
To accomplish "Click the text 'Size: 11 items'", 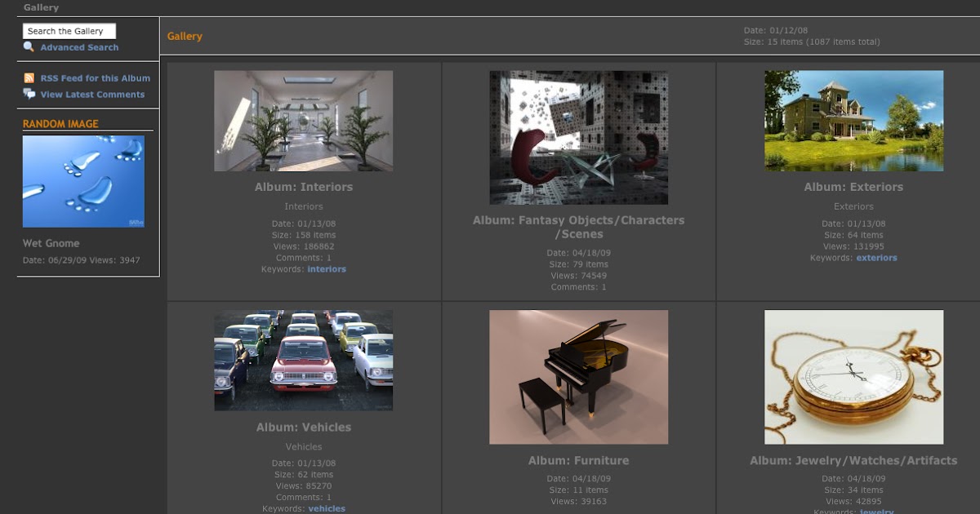I will pos(579,490).
